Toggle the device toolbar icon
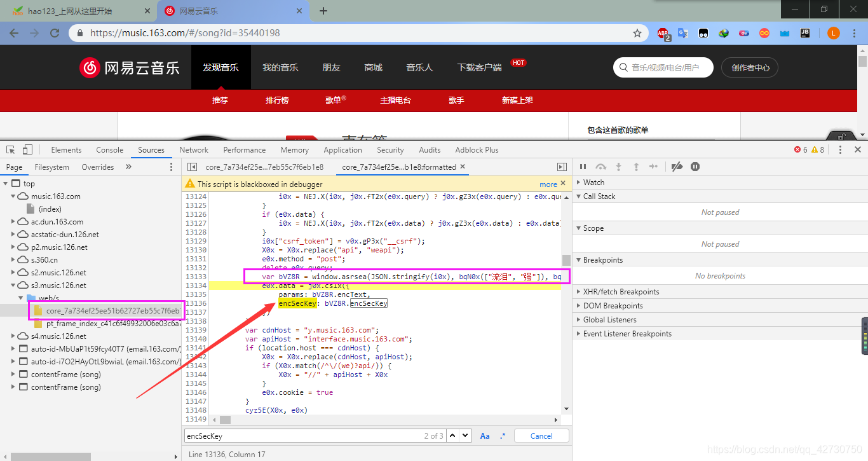Screen dimensions: 868x461 (x=27, y=150)
